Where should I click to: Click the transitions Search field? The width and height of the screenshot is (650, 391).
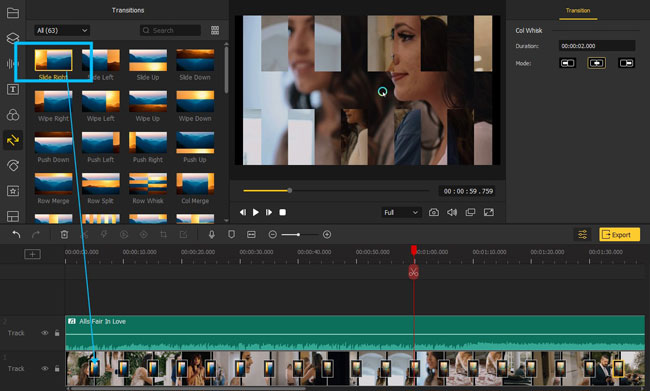(x=170, y=30)
